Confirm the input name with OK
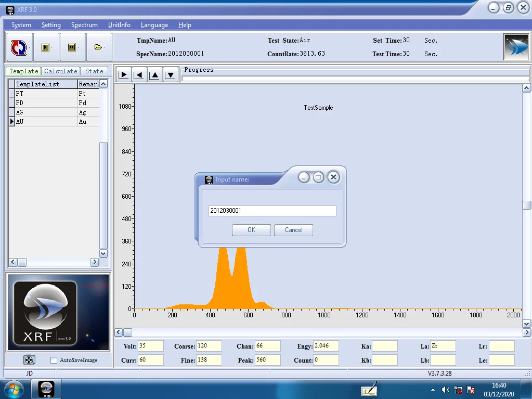The width and height of the screenshot is (532, 399). [251, 230]
